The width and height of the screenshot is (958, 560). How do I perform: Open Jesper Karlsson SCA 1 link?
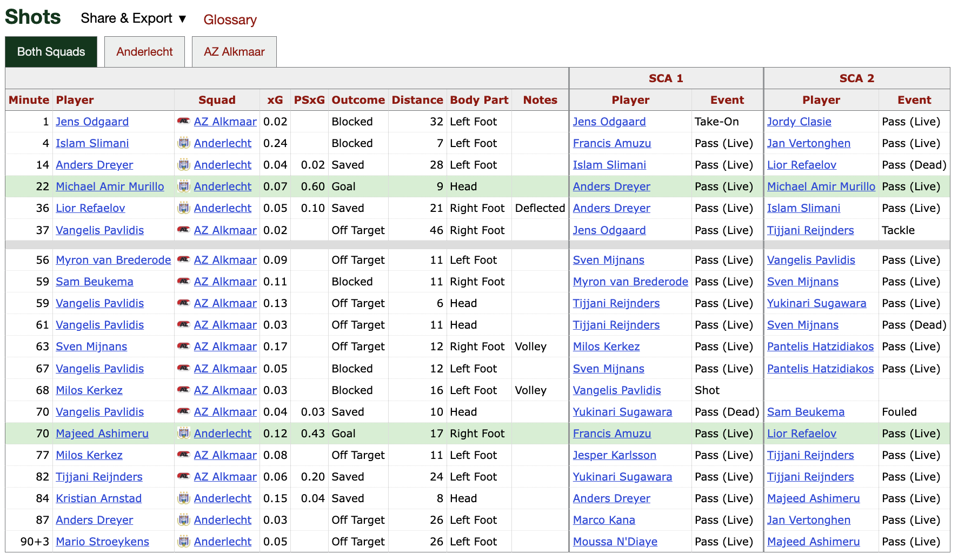tap(615, 455)
